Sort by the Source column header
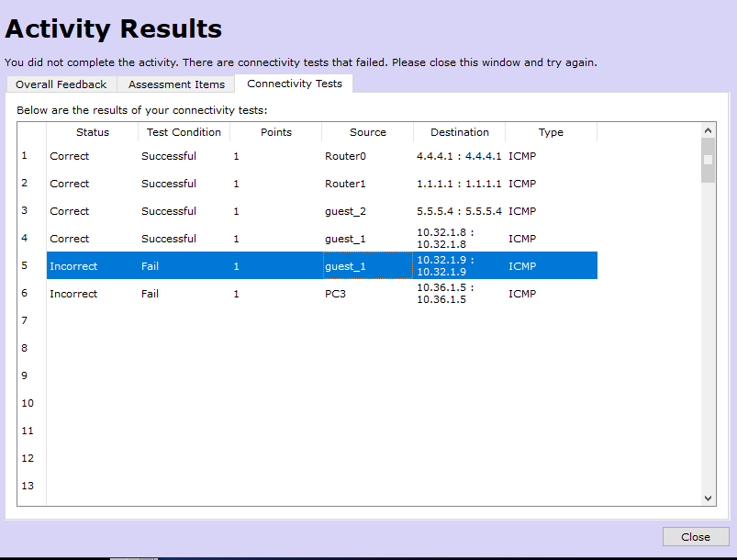This screenshot has height=560, width=737. [367, 132]
